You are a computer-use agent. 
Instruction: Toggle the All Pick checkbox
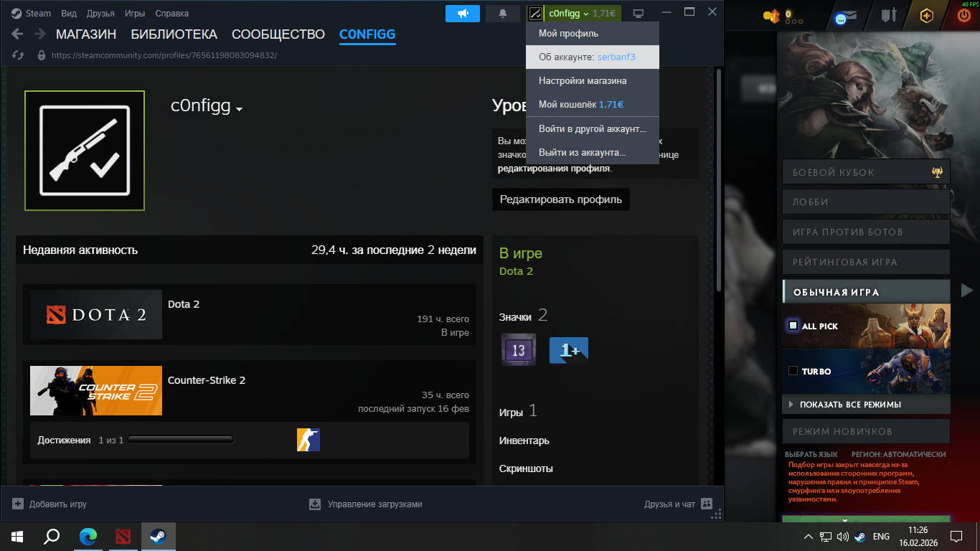point(793,326)
